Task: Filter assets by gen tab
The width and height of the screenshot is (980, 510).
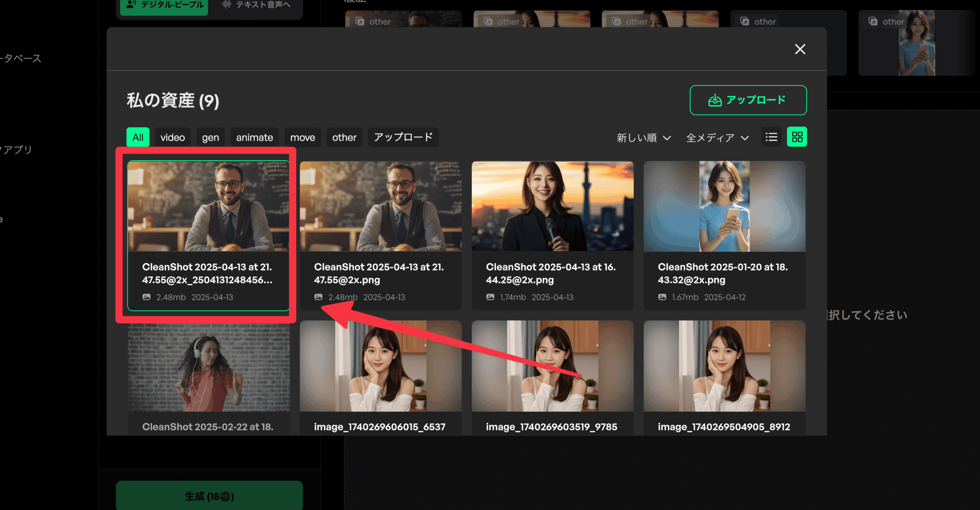Action: tap(210, 137)
